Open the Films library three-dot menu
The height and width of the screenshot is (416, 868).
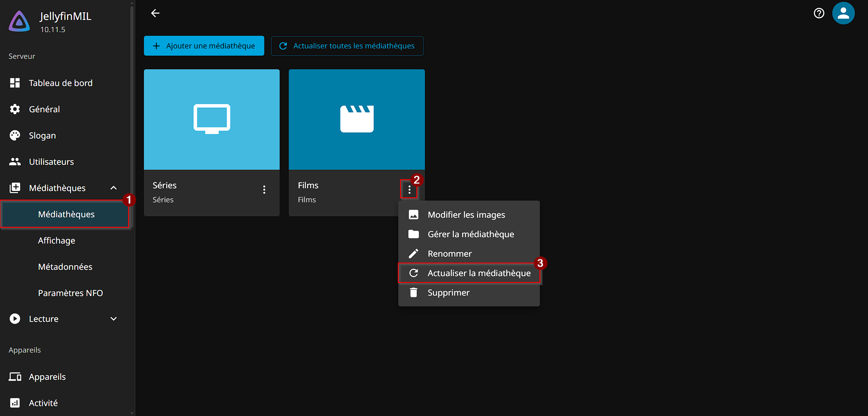tap(409, 190)
